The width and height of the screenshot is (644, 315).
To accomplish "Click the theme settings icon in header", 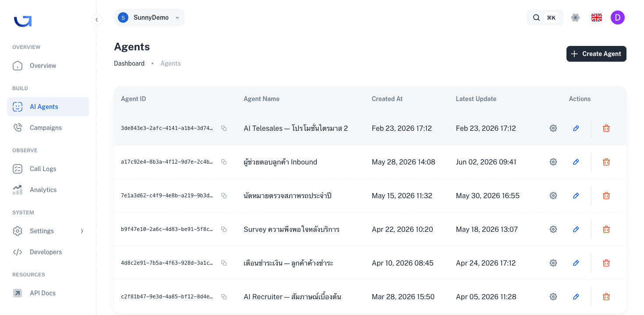I will point(576,17).
